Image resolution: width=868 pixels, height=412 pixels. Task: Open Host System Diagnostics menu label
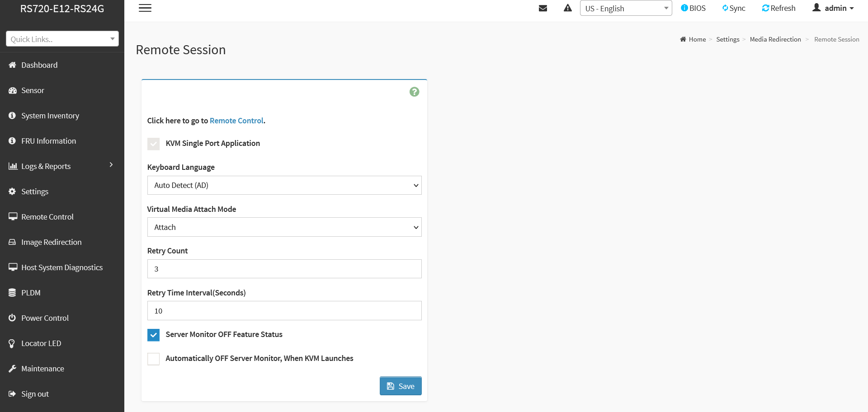(62, 267)
